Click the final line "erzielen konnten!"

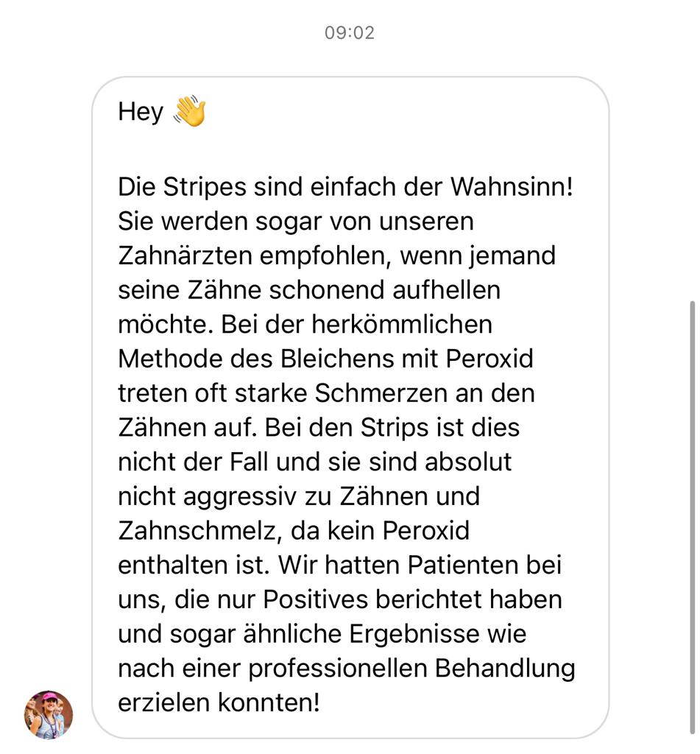click(x=219, y=702)
